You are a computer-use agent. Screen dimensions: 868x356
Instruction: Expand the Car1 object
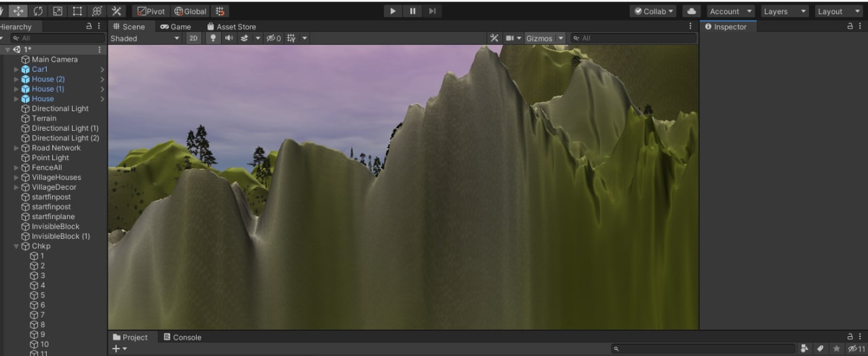[17, 69]
